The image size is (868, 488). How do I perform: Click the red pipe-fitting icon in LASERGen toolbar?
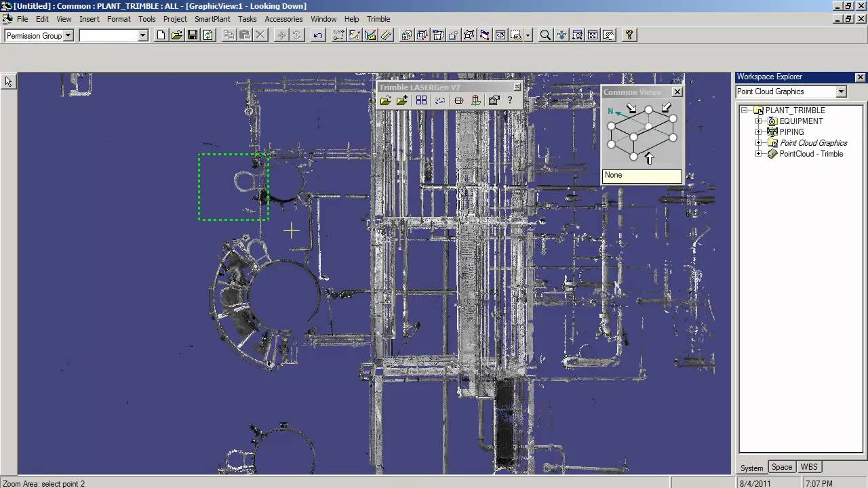coord(459,100)
